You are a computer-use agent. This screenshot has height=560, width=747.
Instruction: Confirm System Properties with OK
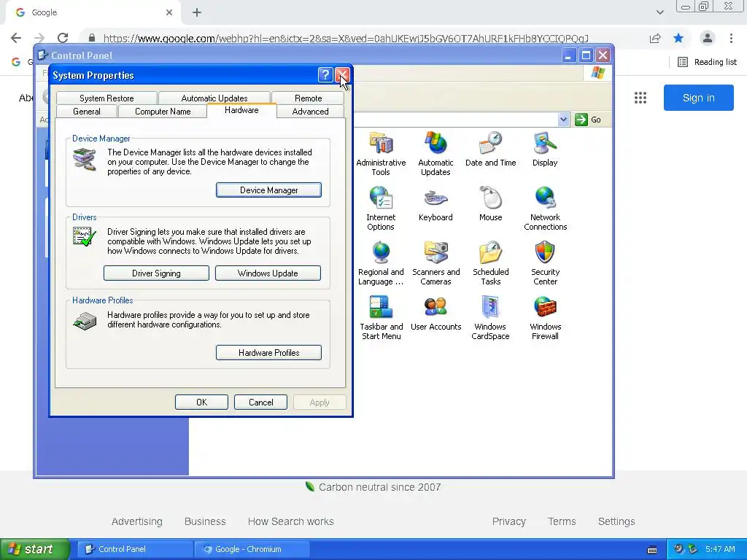tap(201, 402)
